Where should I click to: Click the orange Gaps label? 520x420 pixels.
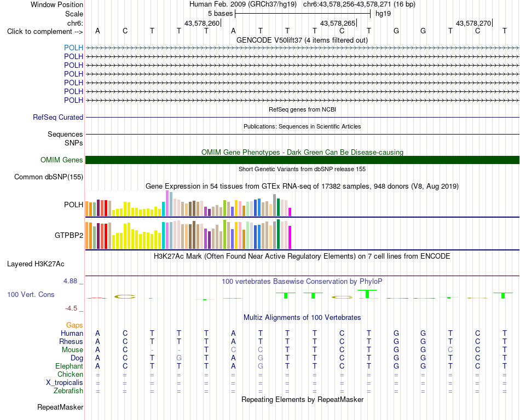74,325
